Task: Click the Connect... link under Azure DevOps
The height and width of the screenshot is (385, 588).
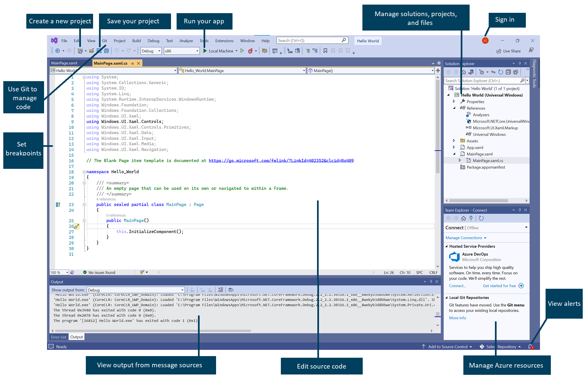Action: click(457, 286)
